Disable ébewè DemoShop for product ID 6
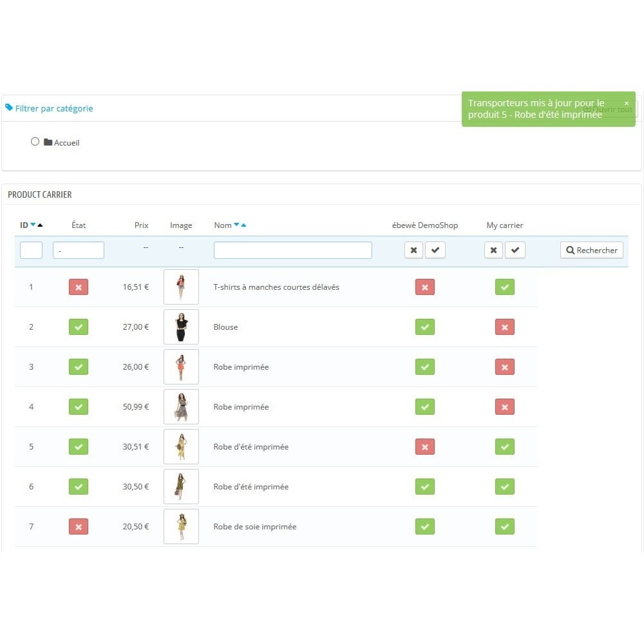644x644 pixels. [425, 487]
